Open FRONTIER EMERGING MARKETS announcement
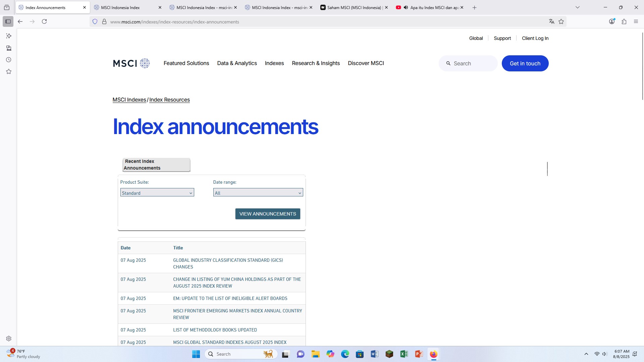The height and width of the screenshot is (362, 644). (x=237, y=314)
